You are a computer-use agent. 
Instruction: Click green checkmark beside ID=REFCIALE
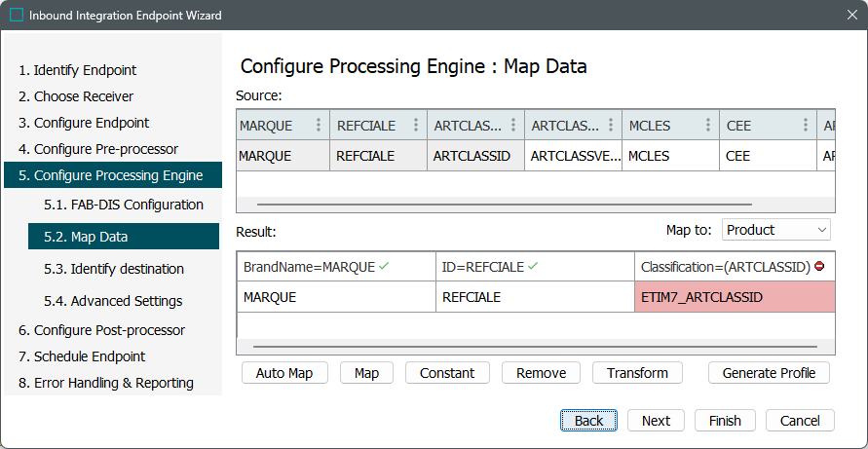(533, 267)
